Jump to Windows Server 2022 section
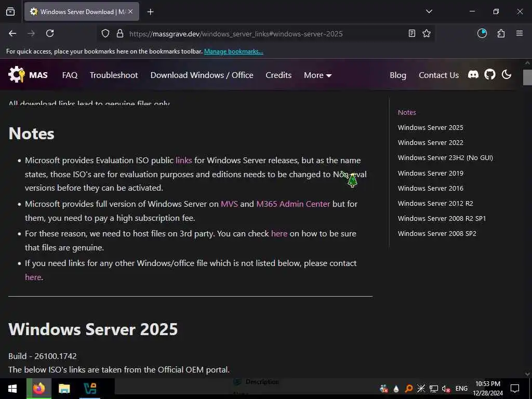The width and height of the screenshot is (532, 399). (x=430, y=142)
